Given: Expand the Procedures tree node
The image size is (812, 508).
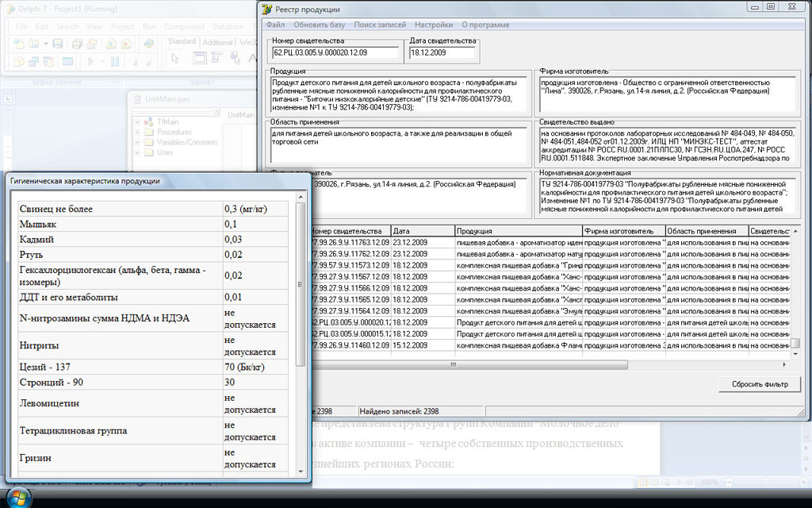Looking at the screenshot, I should point(138,133).
